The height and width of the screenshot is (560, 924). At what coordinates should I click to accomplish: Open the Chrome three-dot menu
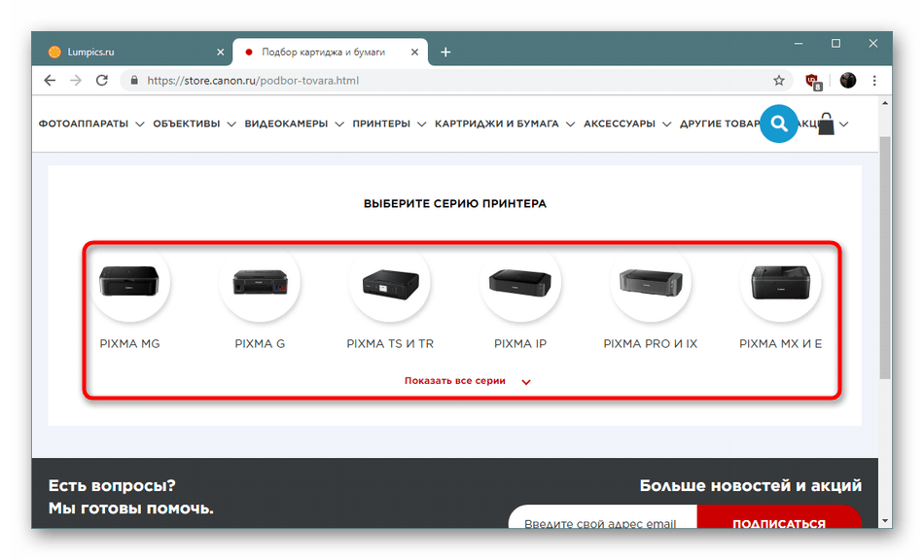(874, 81)
